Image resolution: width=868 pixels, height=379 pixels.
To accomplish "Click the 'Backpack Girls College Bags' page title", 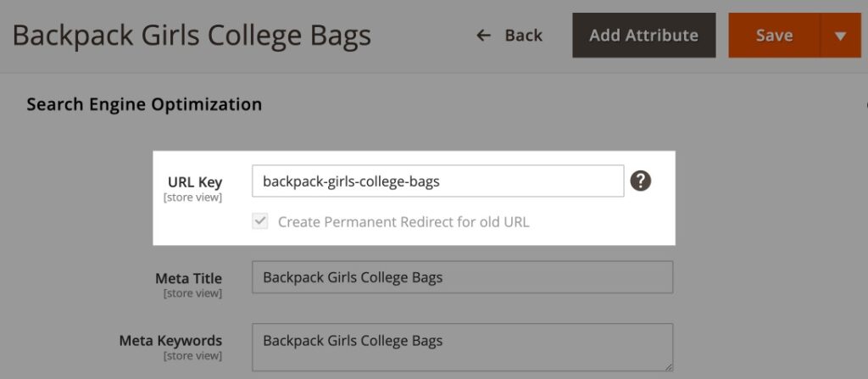I will click(192, 36).
